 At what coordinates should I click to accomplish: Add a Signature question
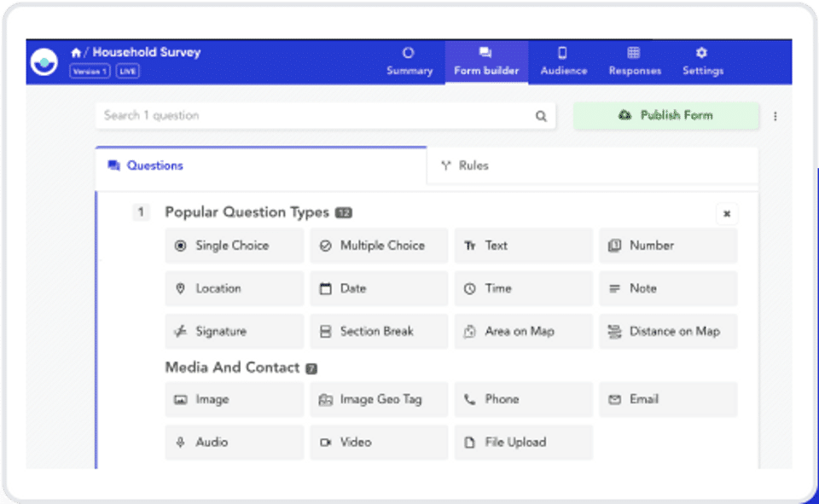234,331
